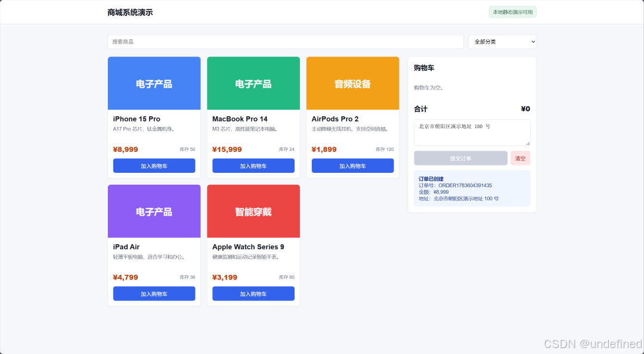The image size is (644, 354).
Task: Click the iPhone A17 Pro 芯片 description
Action: pos(144,129)
